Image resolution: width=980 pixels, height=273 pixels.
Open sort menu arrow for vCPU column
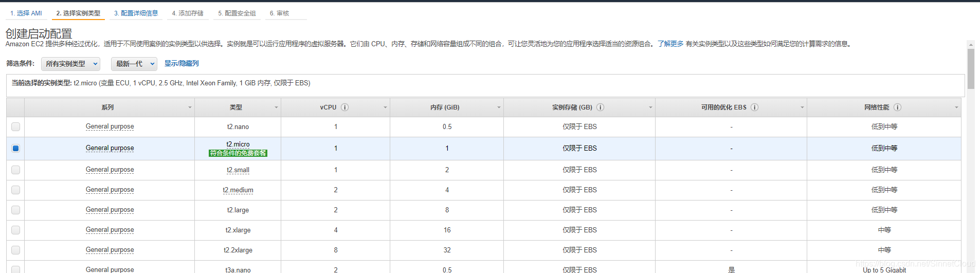click(385, 107)
